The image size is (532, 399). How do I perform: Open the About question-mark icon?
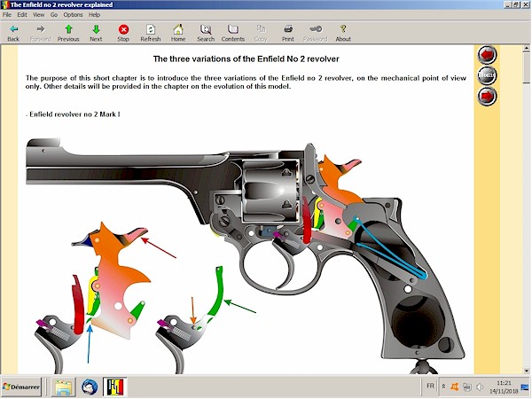pyautogui.click(x=343, y=33)
